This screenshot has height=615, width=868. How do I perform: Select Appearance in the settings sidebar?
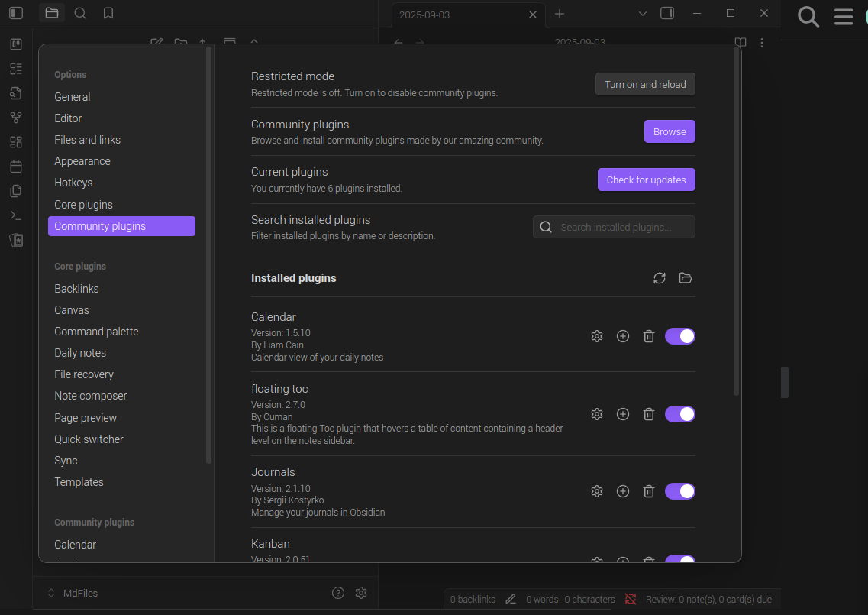click(x=82, y=161)
